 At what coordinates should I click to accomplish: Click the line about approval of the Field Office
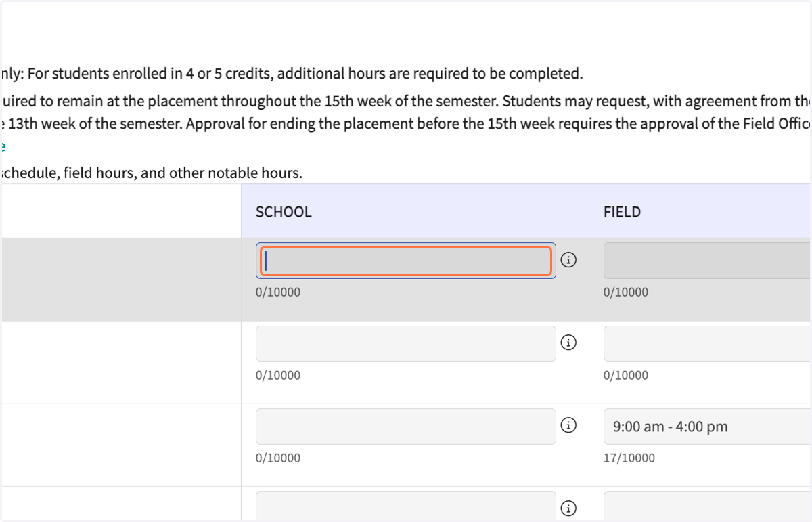point(406,125)
